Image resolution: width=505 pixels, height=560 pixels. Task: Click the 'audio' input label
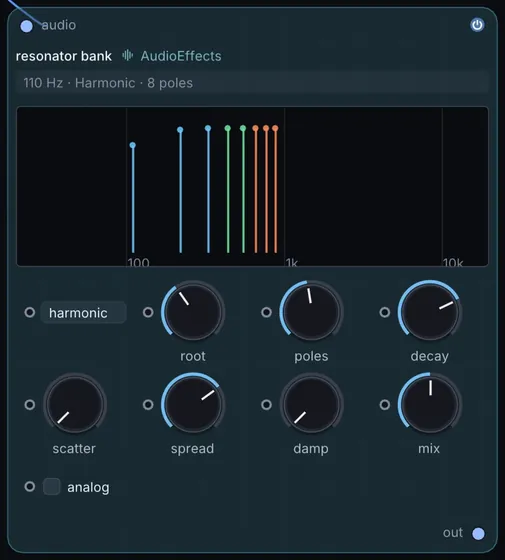[59, 25]
